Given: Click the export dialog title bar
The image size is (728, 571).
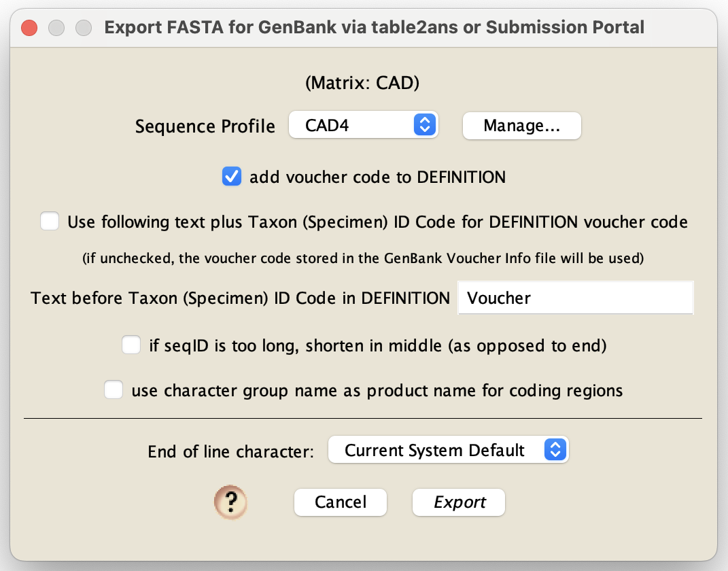Looking at the screenshot, I should [x=373, y=27].
